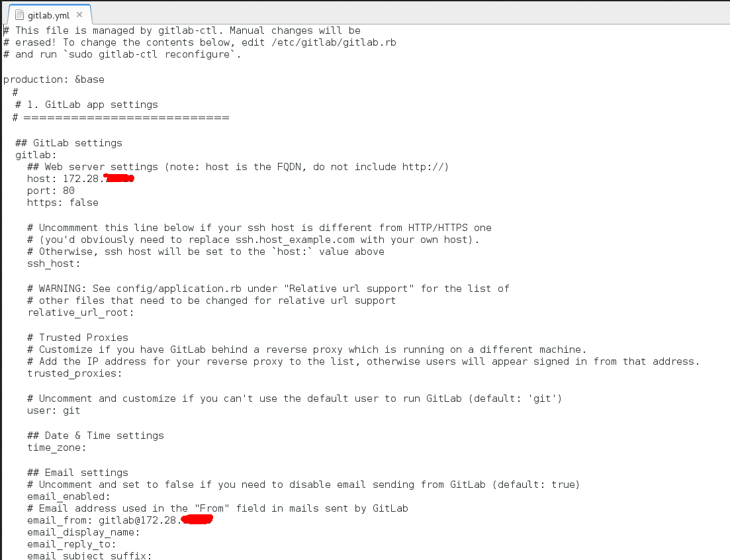The height and width of the screenshot is (560, 730).
Task: Click the '/etc/gitlab/gitlab.rb' path text
Action: (x=334, y=43)
